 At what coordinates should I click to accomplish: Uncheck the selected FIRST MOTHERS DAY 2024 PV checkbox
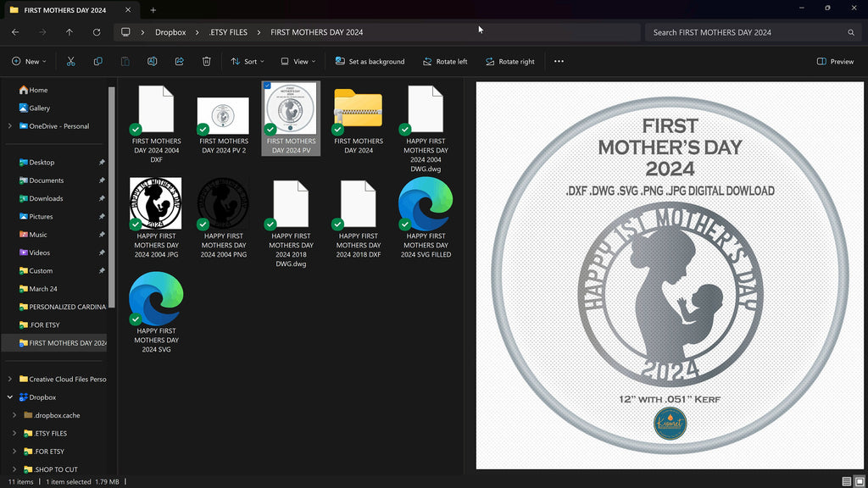pos(267,86)
